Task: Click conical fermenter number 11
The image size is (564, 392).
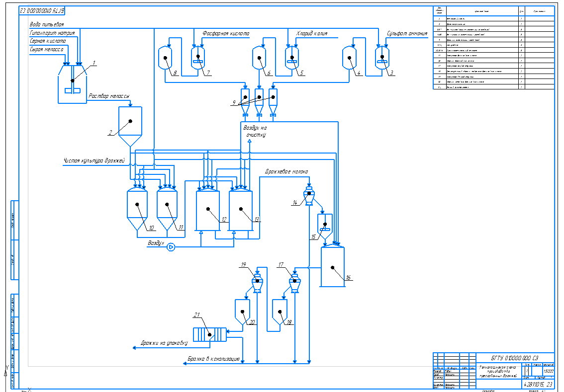Action: pyautogui.click(x=167, y=209)
